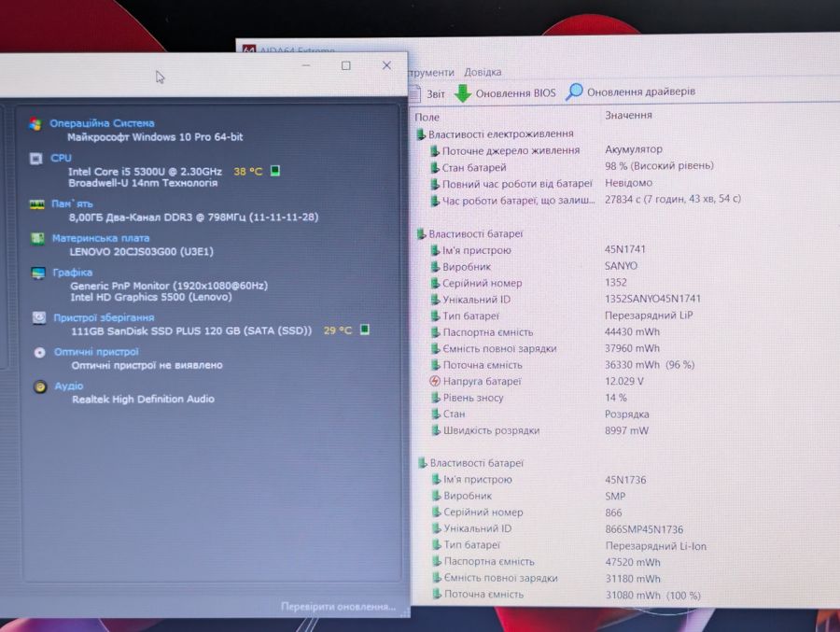The image size is (840, 632).
Task: Select the Стан батарей row
Action: 469,168
